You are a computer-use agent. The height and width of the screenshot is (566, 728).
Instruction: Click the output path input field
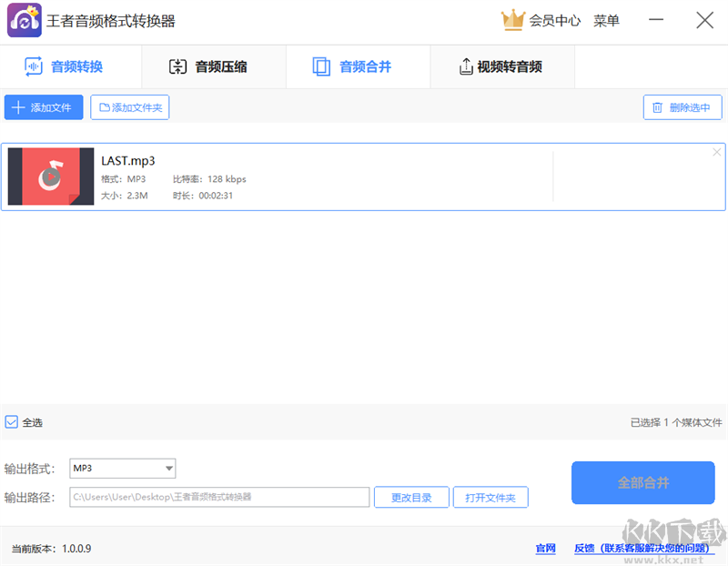click(218, 497)
